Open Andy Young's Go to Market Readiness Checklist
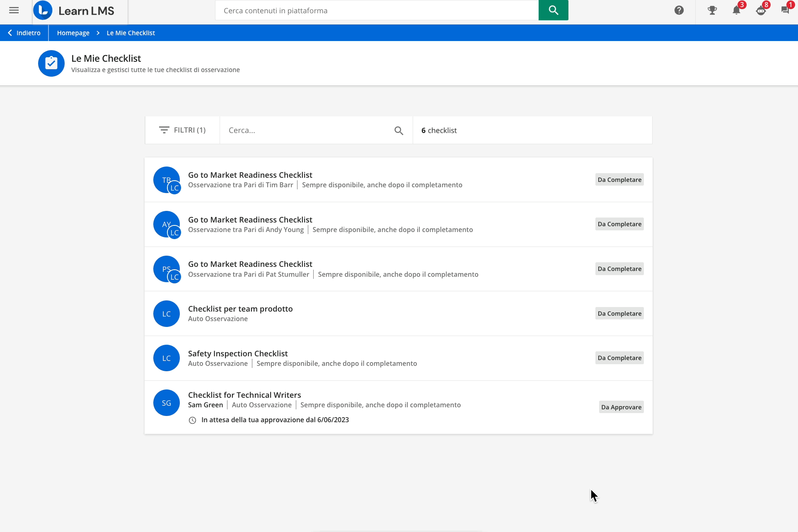This screenshot has height=532, width=798. click(x=250, y=220)
